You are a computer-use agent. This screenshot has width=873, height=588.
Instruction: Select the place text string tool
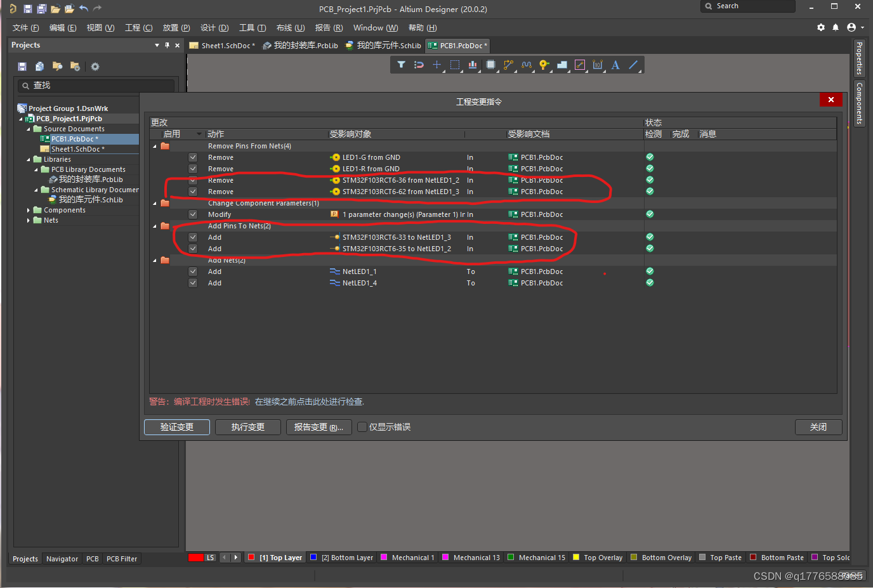tap(615, 65)
